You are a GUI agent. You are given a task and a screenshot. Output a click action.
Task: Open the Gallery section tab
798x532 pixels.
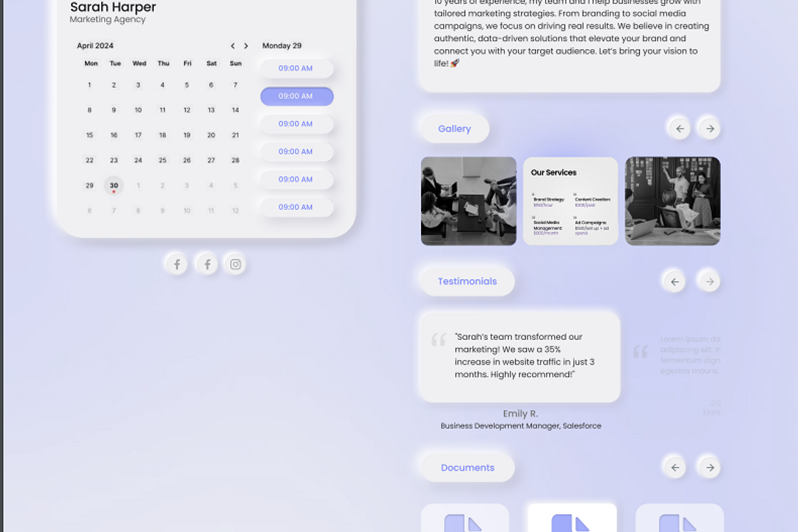(x=454, y=129)
